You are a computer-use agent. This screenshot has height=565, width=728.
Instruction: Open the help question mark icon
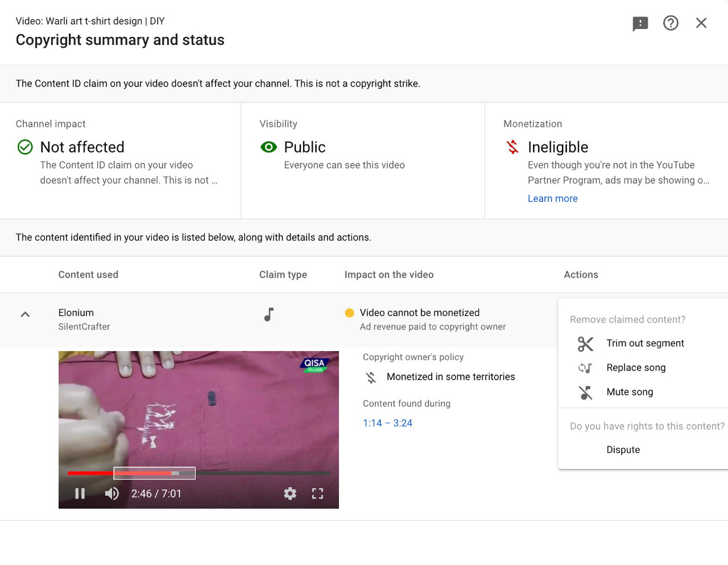[671, 23]
